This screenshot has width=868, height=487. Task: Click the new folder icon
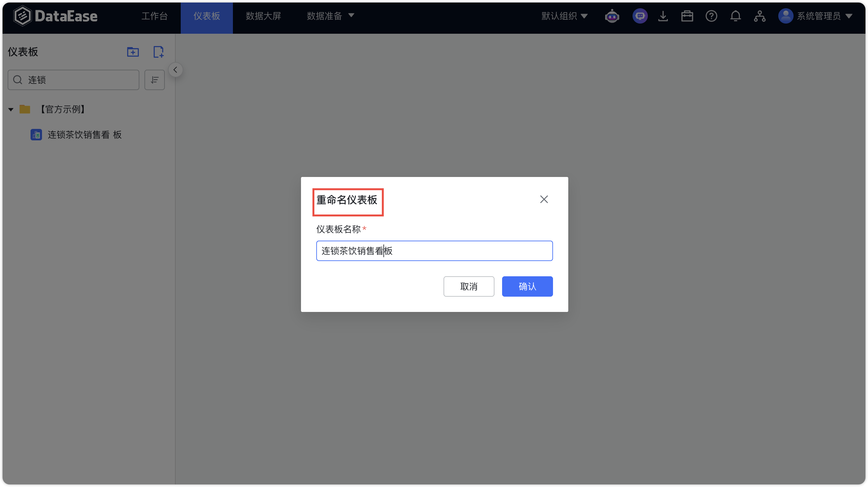[133, 52]
